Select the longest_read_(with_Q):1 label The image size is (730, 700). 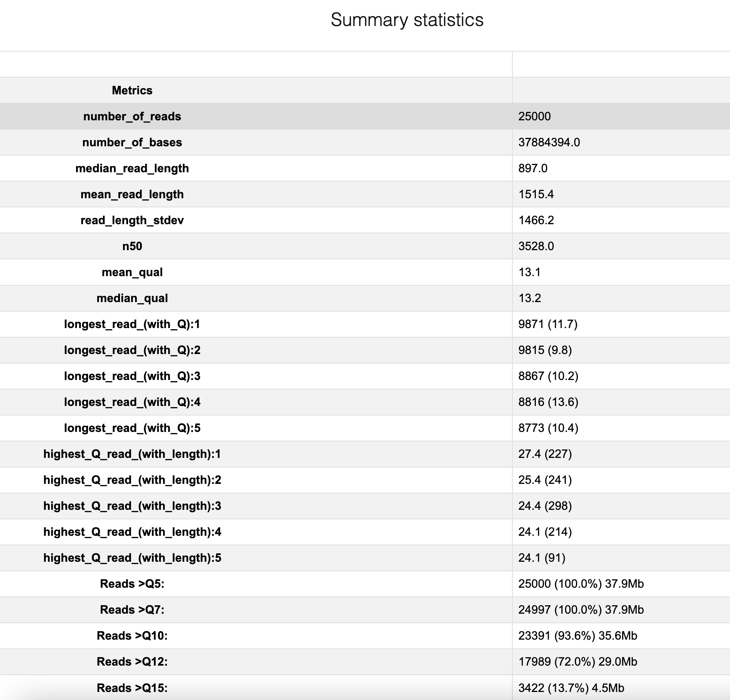coord(132,324)
